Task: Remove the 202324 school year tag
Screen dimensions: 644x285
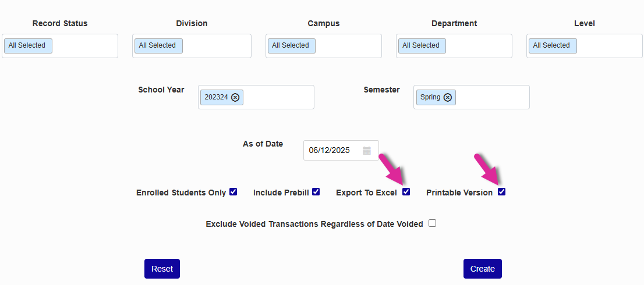Action: [235, 98]
